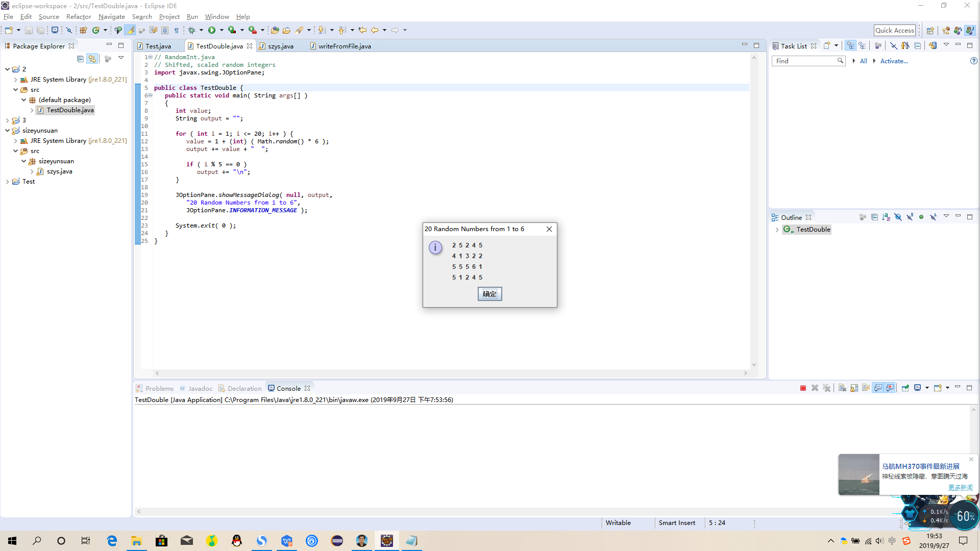Expand project 3 in Package Explorer
The height and width of the screenshot is (551, 980).
tap(7, 120)
